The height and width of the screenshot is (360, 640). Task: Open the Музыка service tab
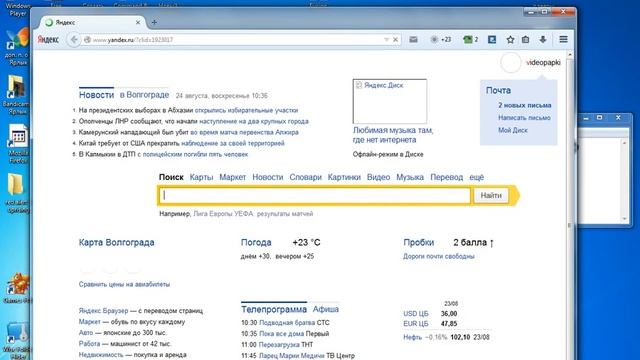pos(410,177)
